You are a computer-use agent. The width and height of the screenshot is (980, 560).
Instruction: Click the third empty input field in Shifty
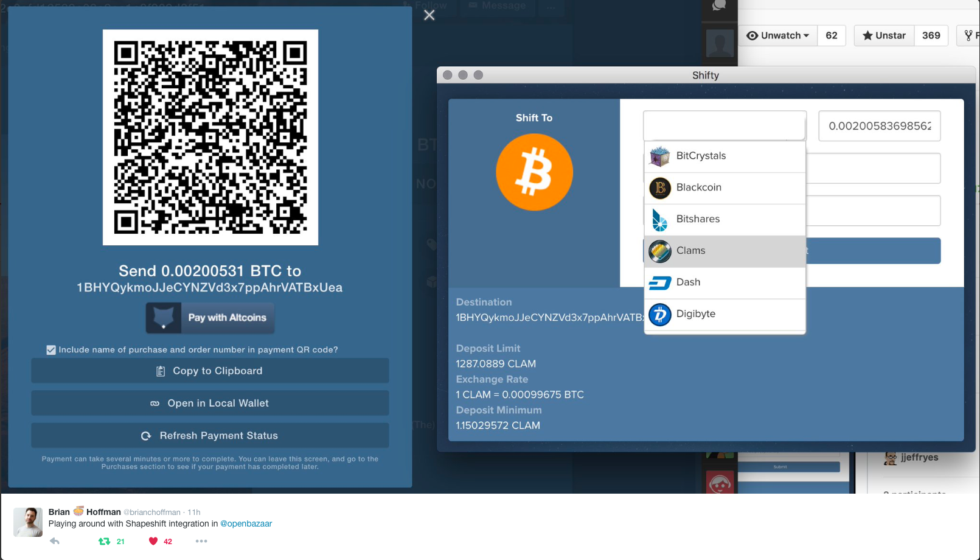click(x=874, y=211)
